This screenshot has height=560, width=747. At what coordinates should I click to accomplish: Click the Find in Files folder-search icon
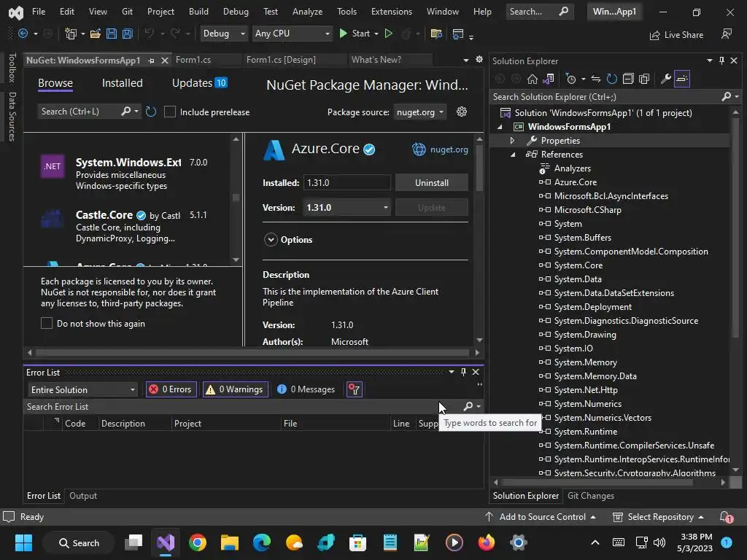click(436, 34)
